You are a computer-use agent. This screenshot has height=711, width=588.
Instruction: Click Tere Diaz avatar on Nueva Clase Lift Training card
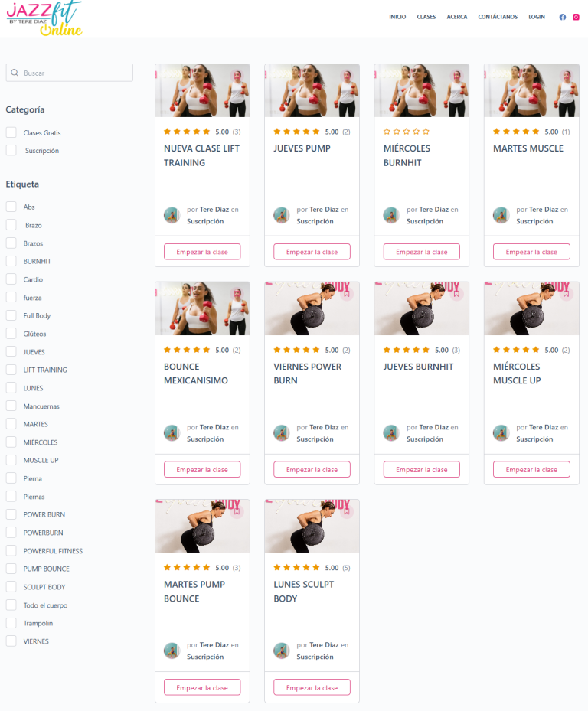tap(171, 215)
